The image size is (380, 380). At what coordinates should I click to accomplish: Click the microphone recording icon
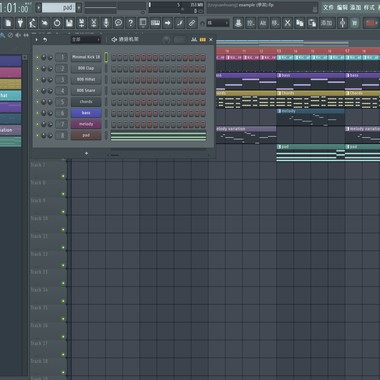tap(106, 23)
